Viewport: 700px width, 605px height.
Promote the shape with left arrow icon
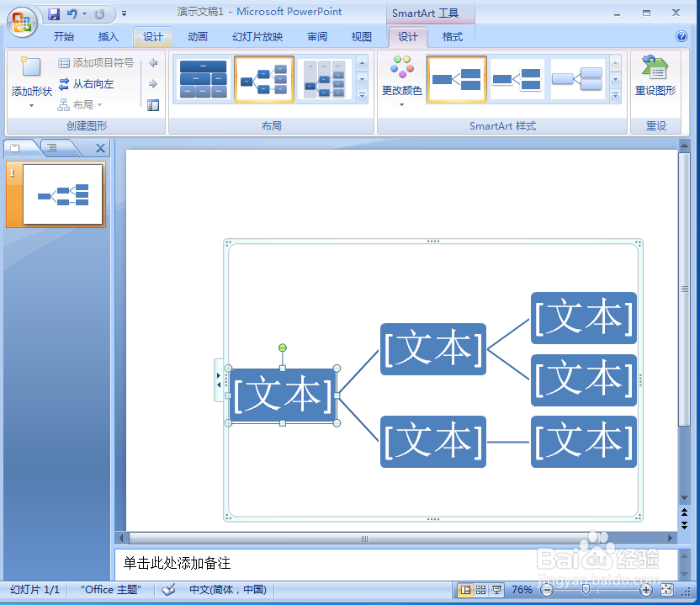[x=153, y=63]
